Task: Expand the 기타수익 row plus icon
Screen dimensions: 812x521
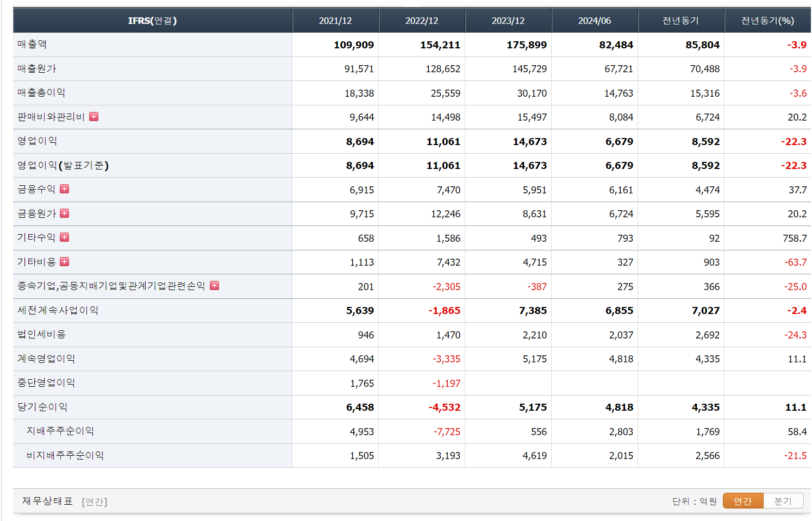Action: tap(65, 237)
